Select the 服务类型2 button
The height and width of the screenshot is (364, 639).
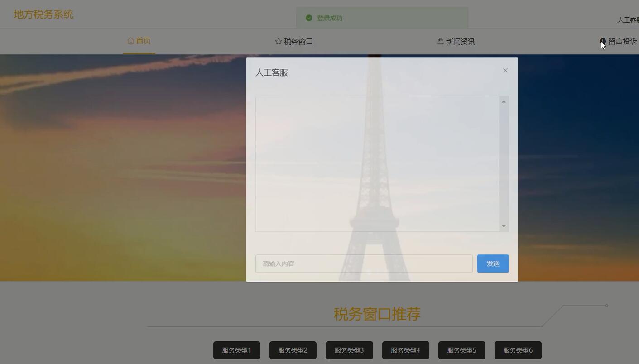293,350
